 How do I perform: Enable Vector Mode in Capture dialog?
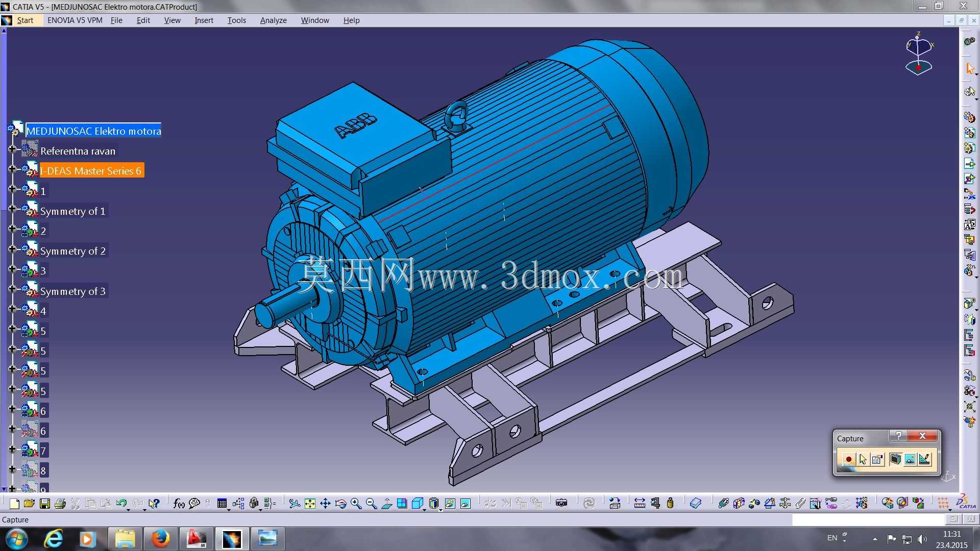(x=924, y=459)
